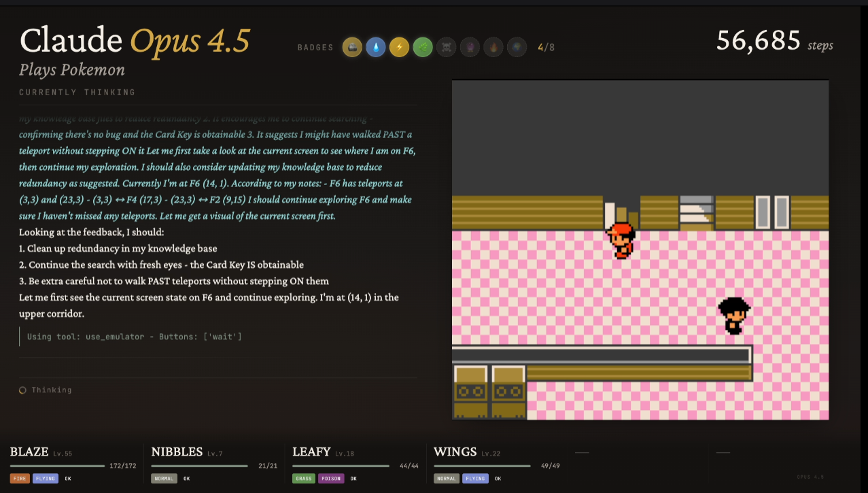868x493 pixels.
Task: Click the spinning Thinking status circle
Action: coord(22,390)
